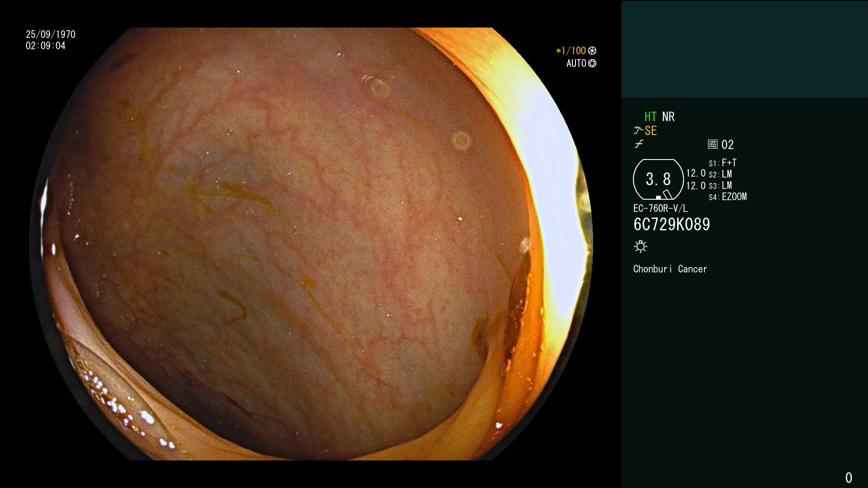The width and height of the screenshot is (868, 488).
Task: Click the Chonburi Cancer facility label
Action: tap(670, 269)
